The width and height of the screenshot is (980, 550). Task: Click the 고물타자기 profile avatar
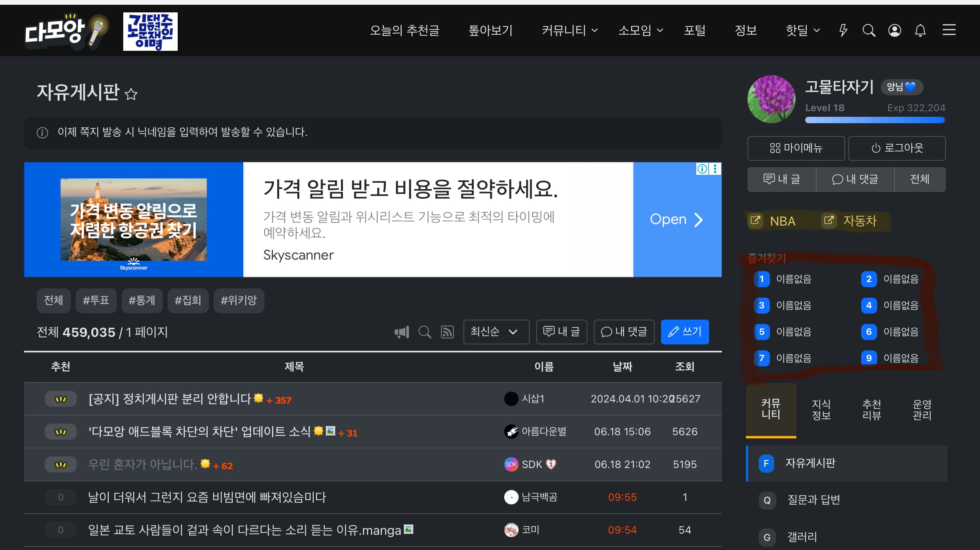pos(771,99)
